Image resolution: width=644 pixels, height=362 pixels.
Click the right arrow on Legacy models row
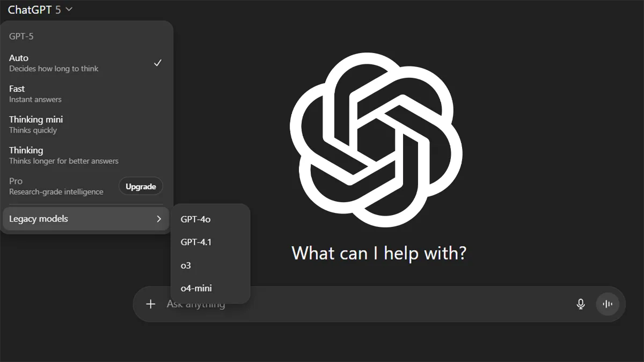(159, 219)
